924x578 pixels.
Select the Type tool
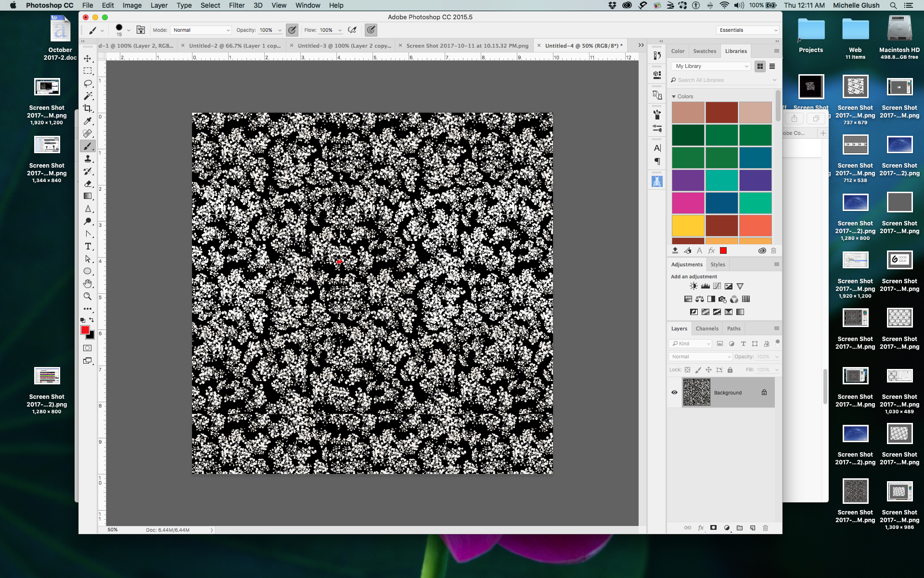[88, 246]
